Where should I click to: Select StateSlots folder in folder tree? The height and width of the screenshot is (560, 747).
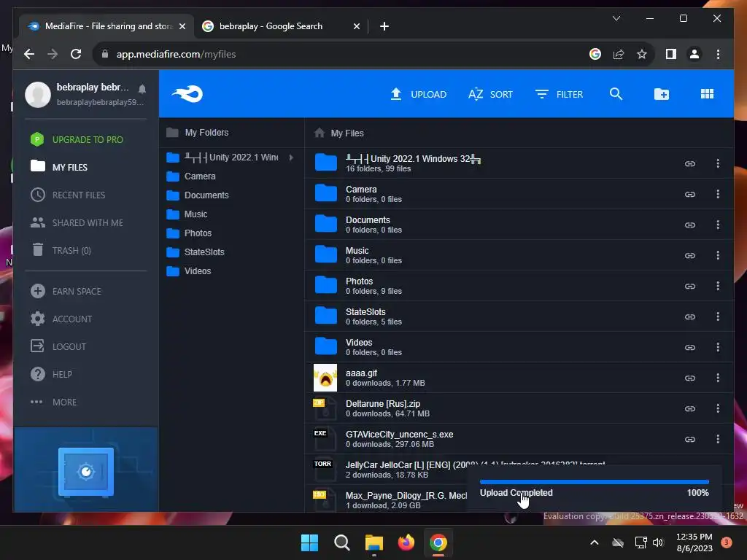pyautogui.click(x=196, y=252)
